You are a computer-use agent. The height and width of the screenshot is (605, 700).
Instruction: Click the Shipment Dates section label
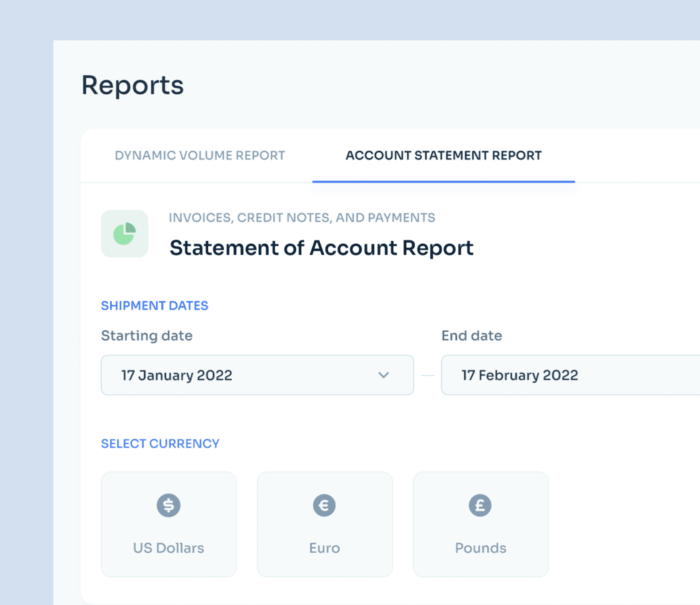click(155, 305)
